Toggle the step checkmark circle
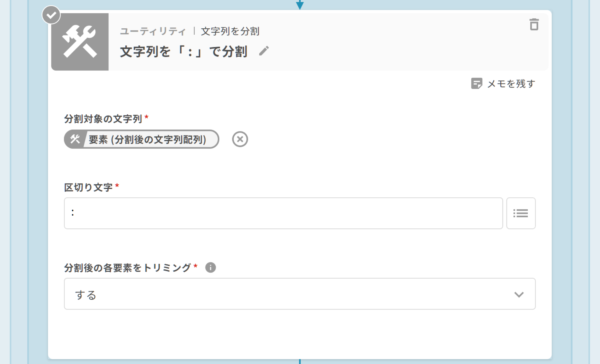 point(51,15)
